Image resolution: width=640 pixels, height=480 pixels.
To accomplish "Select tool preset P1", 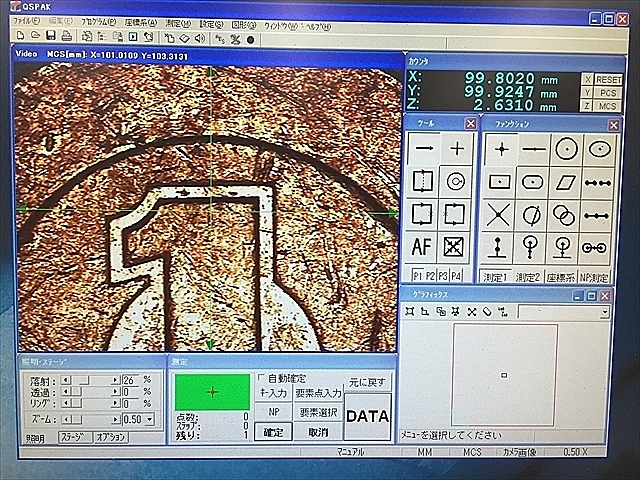I will pyautogui.click(x=417, y=276).
